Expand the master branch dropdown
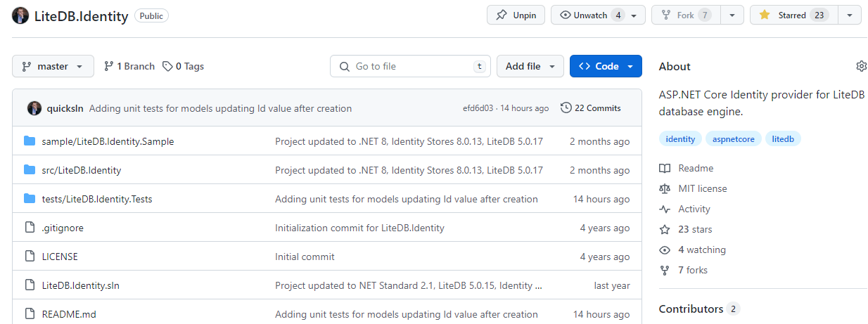This screenshot has width=868, height=324. coord(53,66)
